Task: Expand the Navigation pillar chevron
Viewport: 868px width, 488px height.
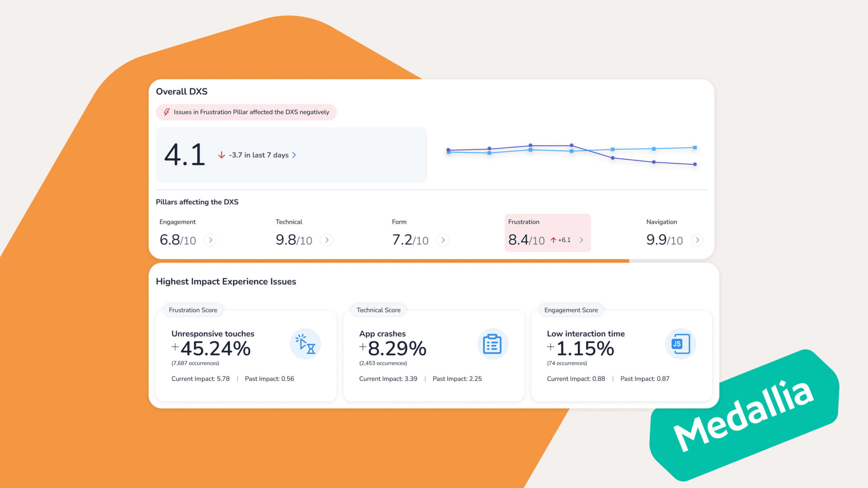Action: pyautogui.click(x=697, y=240)
